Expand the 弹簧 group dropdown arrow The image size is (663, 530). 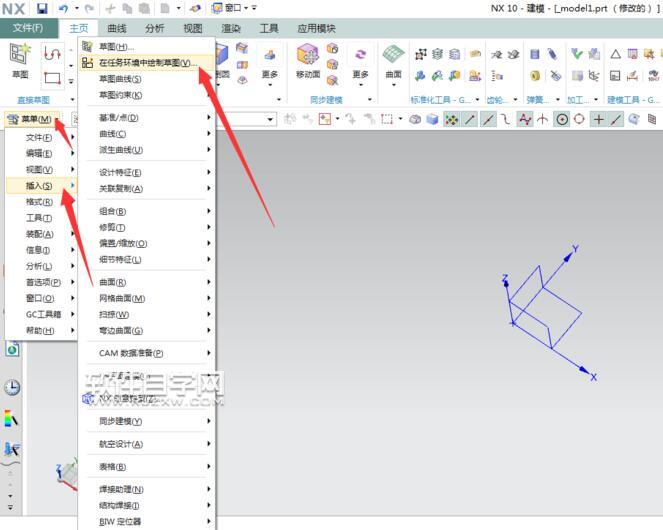558,100
